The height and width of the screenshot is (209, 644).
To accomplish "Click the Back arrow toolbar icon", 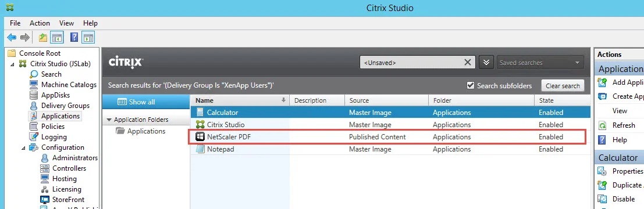I will (12, 38).
